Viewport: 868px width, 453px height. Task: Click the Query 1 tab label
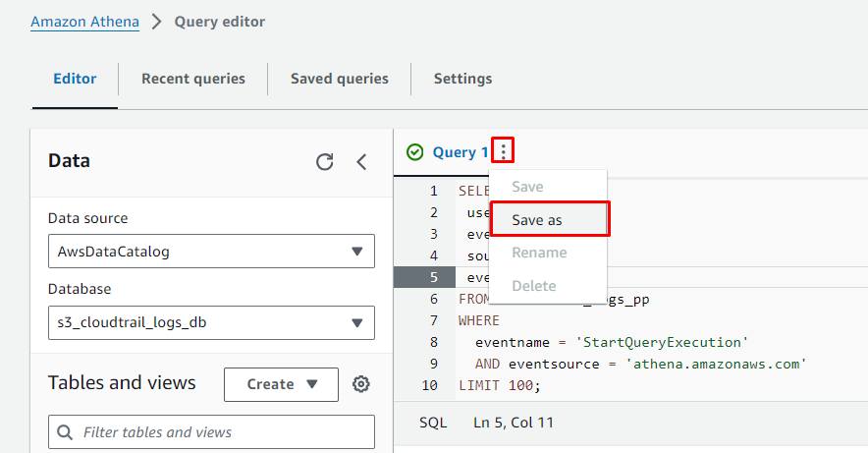point(460,152)
